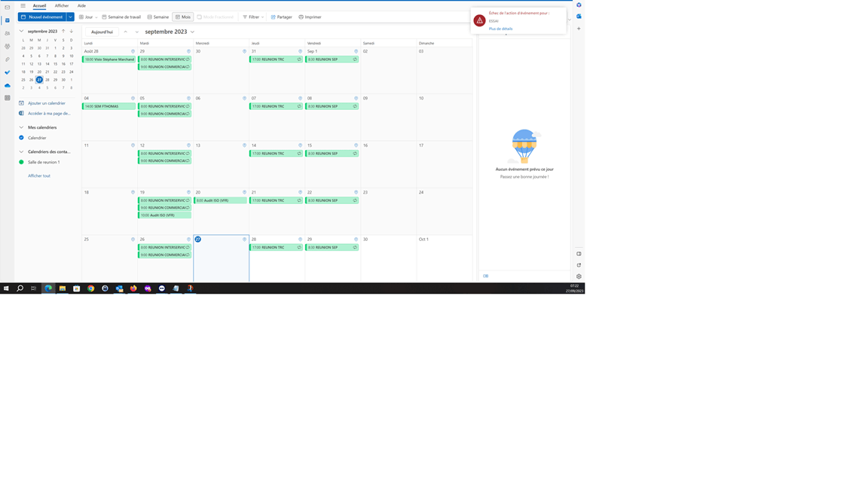Toggle Mode fractionné split view
Screen dimensions: 868x488
coord(215,17)
